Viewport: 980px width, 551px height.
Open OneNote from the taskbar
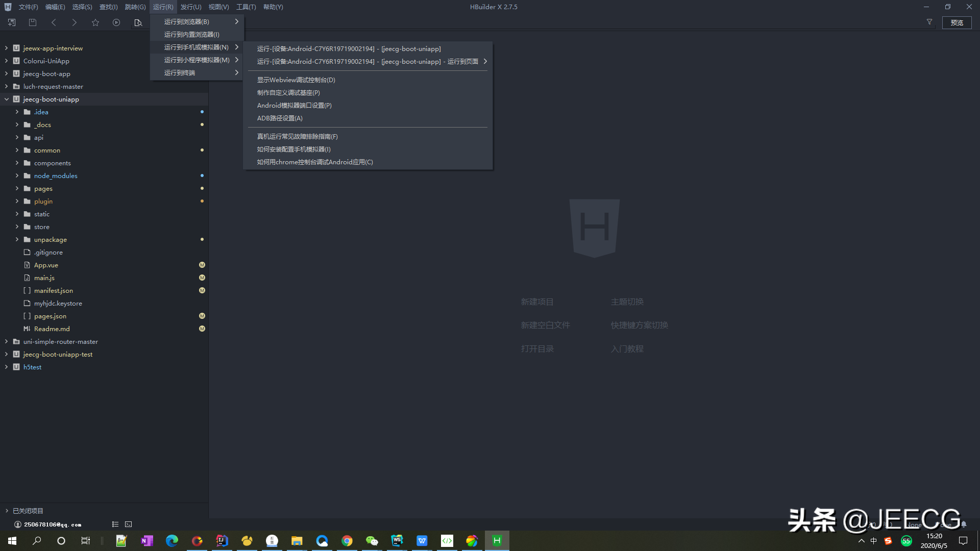tap(147, 541)
